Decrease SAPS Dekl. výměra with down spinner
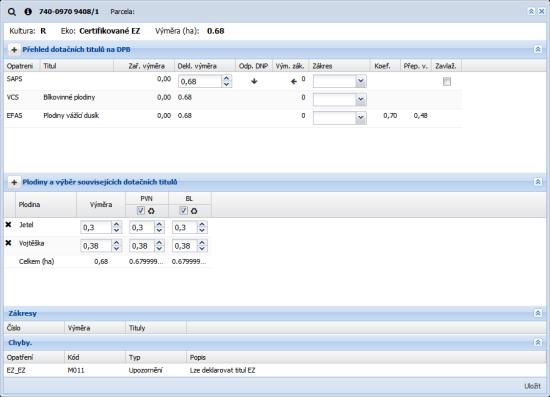 point(227,85)
